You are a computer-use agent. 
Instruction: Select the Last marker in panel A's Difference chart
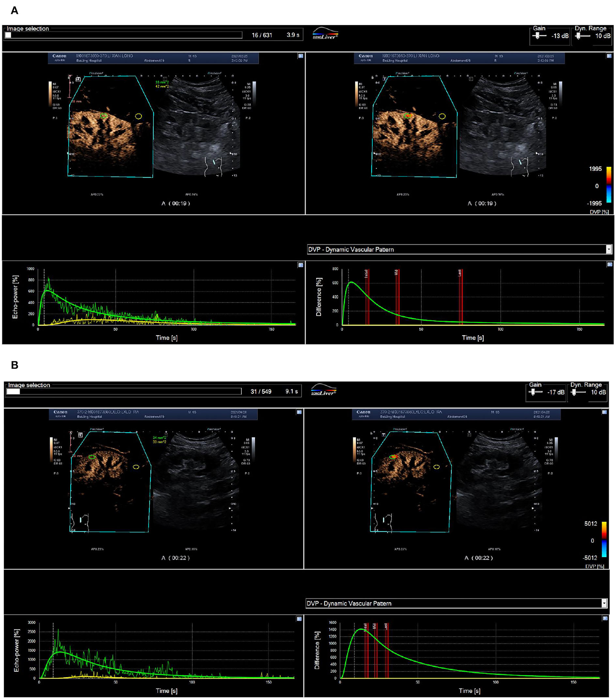point(460,297)
